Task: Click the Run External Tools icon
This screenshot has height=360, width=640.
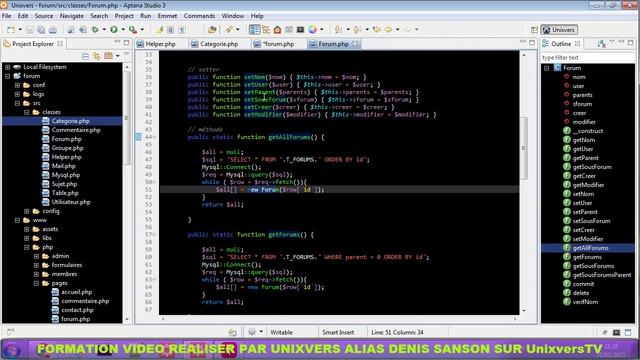Action: tap(133, 30)
